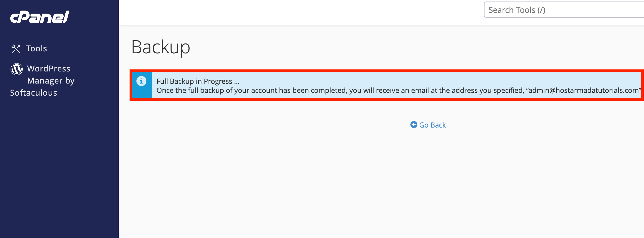The height and width of the screenshot is (238, 644).
Task: Follow the Go Back link
Action: pos(432,125)
